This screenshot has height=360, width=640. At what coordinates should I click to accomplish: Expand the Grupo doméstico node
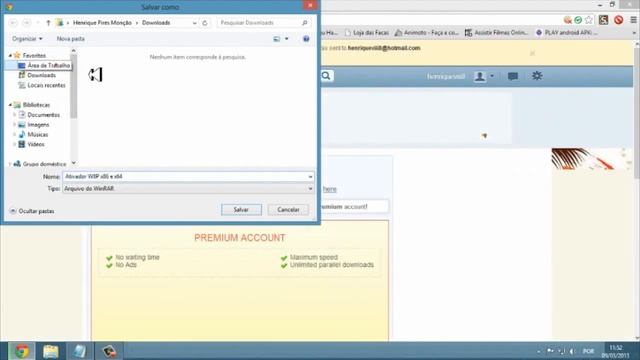tap(10, 164)
